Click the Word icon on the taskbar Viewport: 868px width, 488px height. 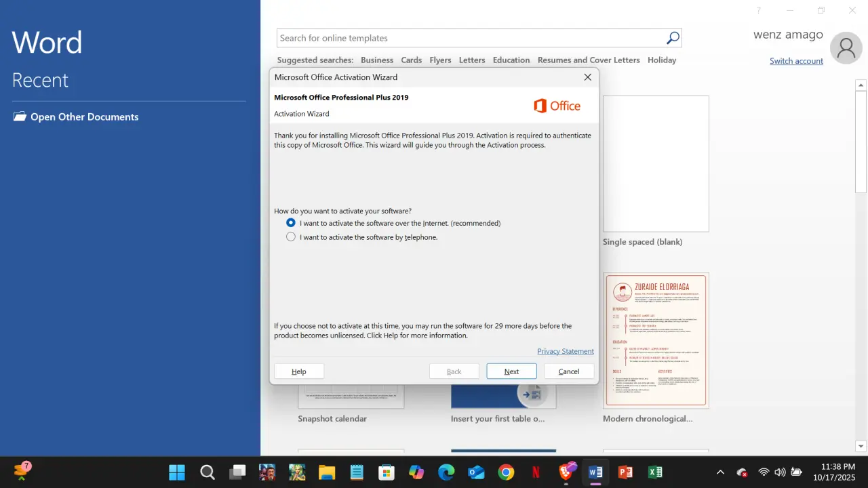point(595,472)
